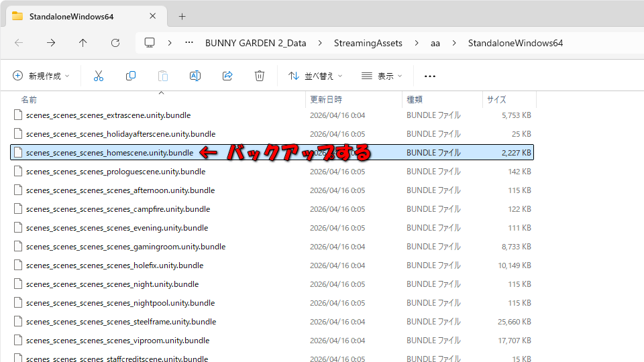Click the Delete trash can icon
644x362 pixels.
[x=260, y=76]
